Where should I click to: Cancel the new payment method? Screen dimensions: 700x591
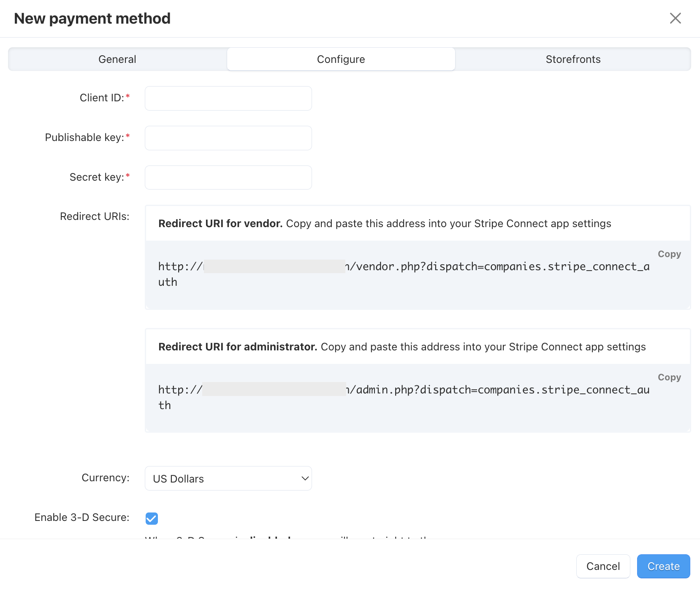(603, 566)
